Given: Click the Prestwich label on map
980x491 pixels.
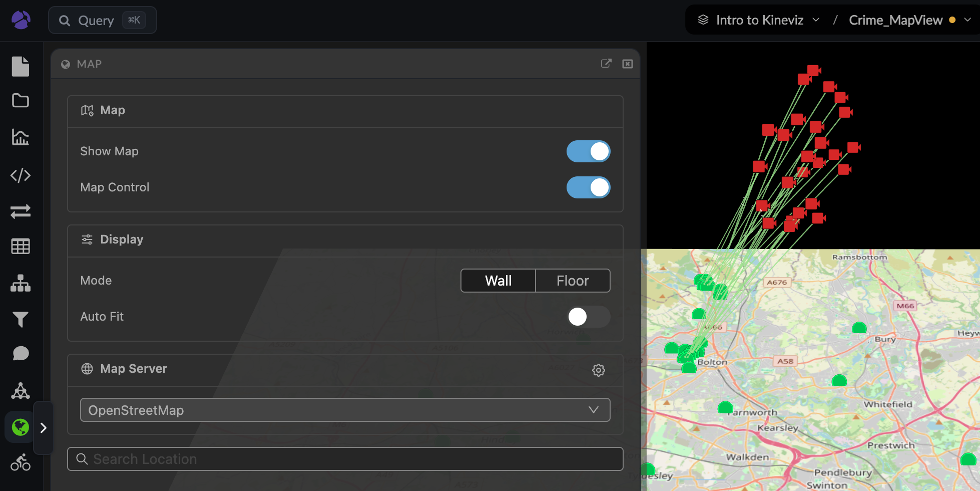Looking at the screenshot, I should click(x=891, y=445).
